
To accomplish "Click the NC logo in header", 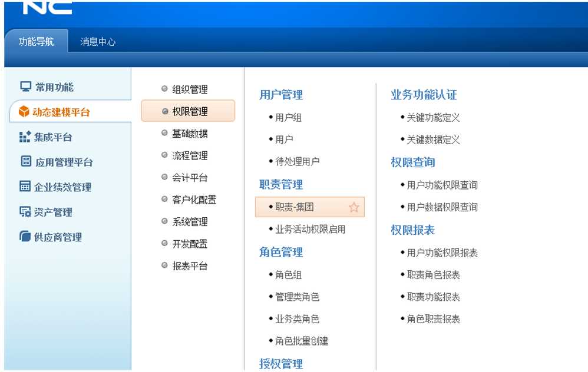I will coord(47,8).
